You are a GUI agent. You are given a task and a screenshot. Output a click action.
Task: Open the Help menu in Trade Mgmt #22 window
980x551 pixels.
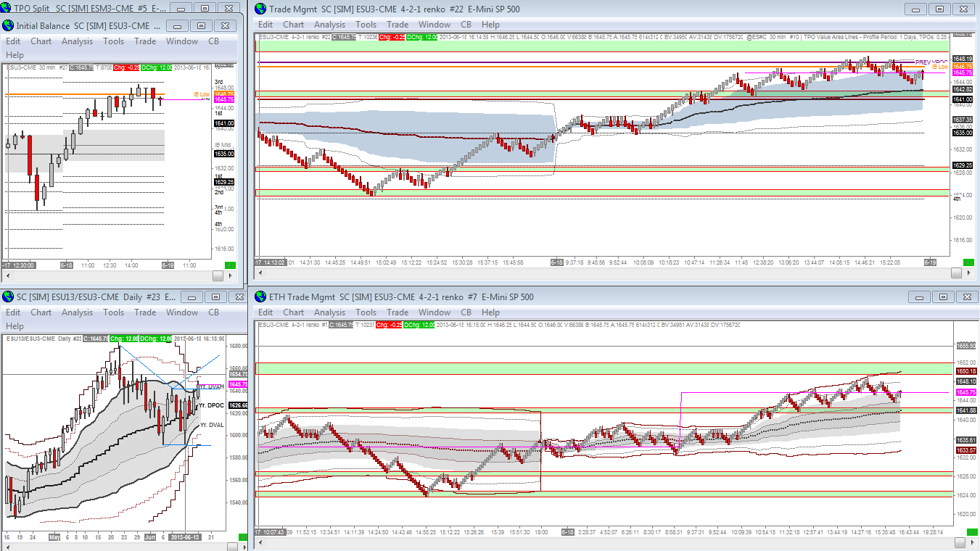[x=490, y=25]
